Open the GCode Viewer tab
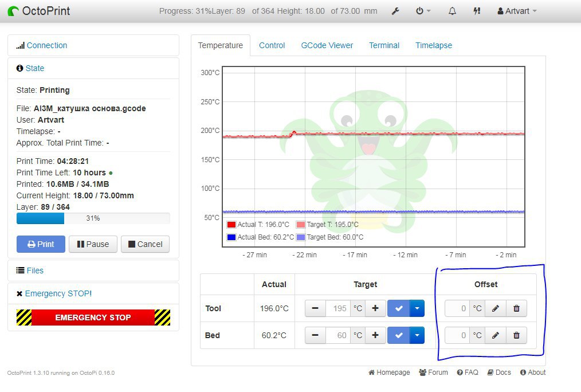 (x=327, y=45)
